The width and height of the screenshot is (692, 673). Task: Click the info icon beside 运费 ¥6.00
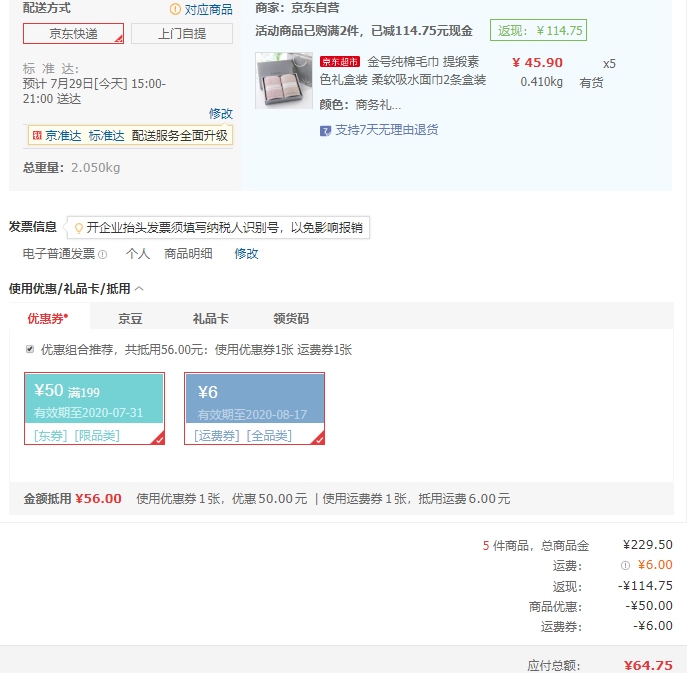625,565
